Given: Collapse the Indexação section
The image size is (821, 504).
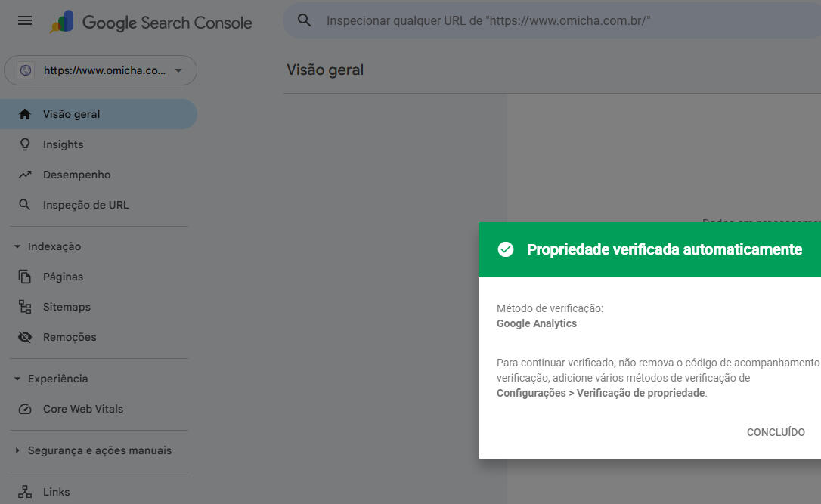Looking at the screenshot, I should pyautogui.click(x=17, y=246).
